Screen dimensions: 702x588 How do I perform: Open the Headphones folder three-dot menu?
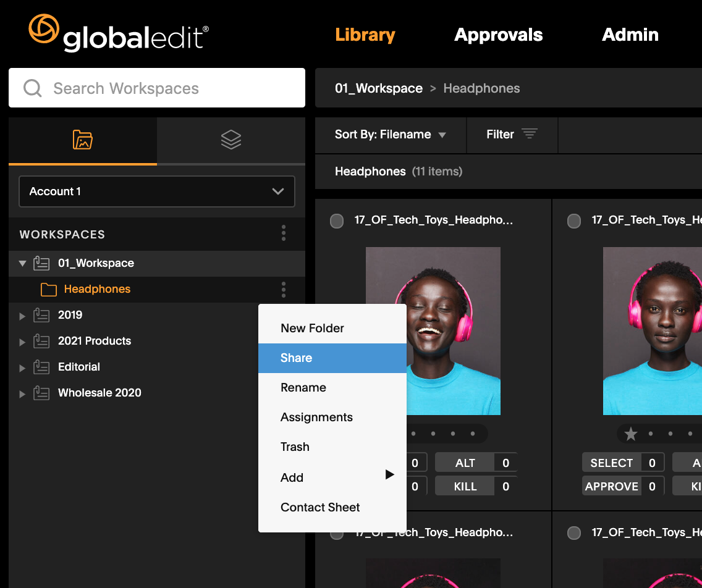(x=284, y=290)
